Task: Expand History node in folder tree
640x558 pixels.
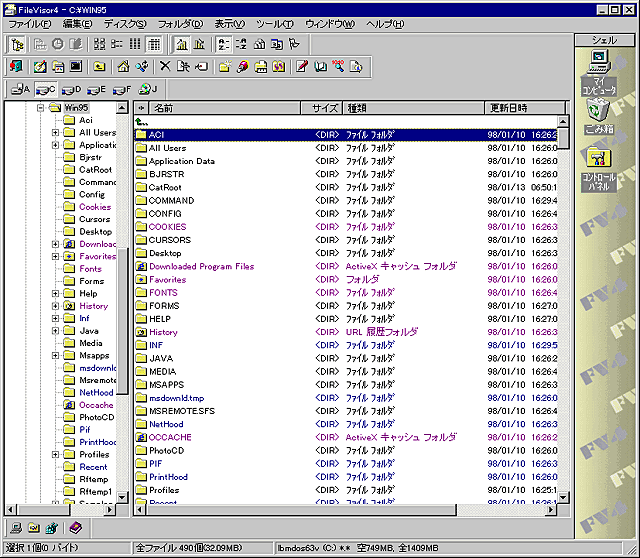Action: click(55, 306)
